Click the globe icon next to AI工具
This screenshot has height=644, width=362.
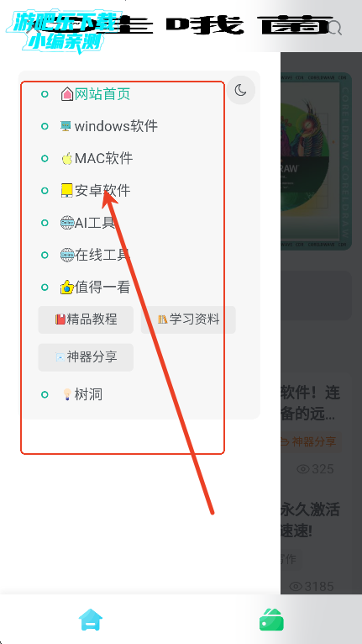[x=67, y=223]
